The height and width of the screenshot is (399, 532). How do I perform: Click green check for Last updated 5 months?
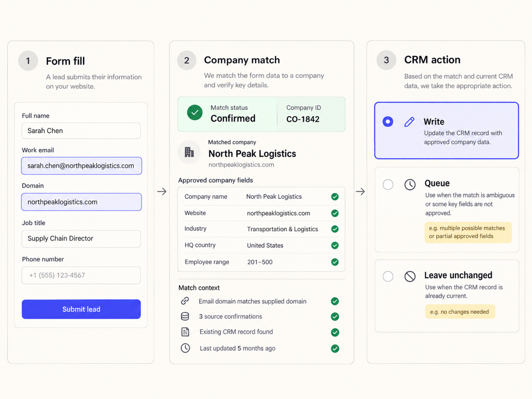[335, 348]
